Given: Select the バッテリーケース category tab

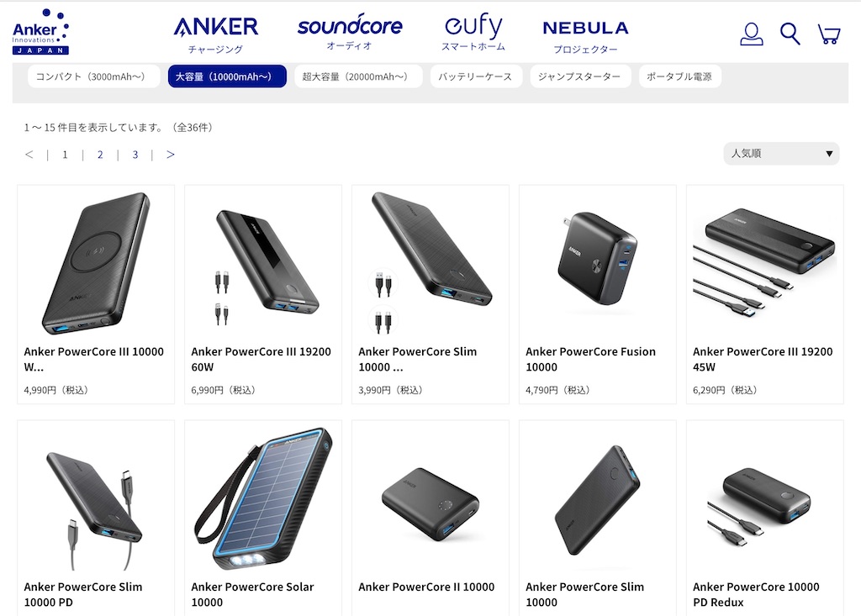Looking at the screenshot, I should point(476,76).
